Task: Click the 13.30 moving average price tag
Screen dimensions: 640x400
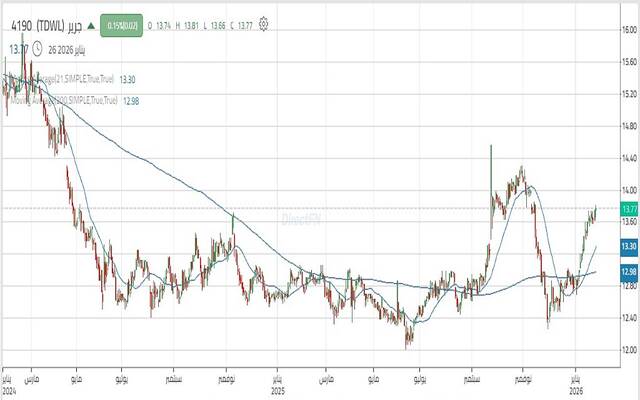Action: click(629, 246)
